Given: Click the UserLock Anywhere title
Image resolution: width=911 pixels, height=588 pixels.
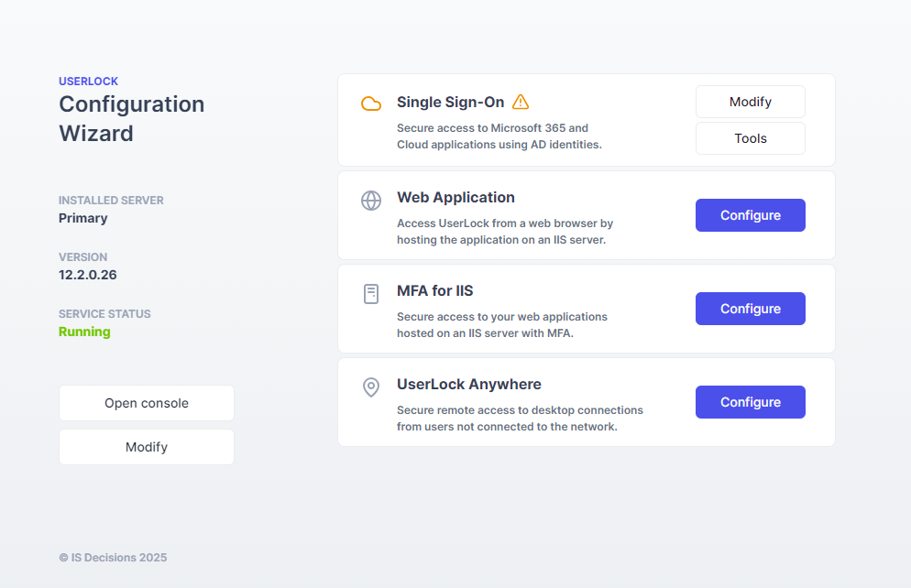Looking at the screenshot, I should pos(469,384).
